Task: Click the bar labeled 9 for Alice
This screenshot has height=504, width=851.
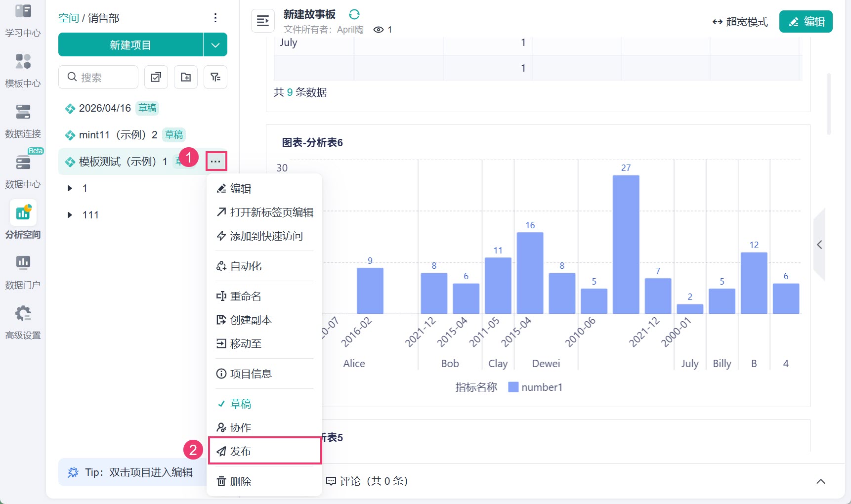Action: coord(370,291)
